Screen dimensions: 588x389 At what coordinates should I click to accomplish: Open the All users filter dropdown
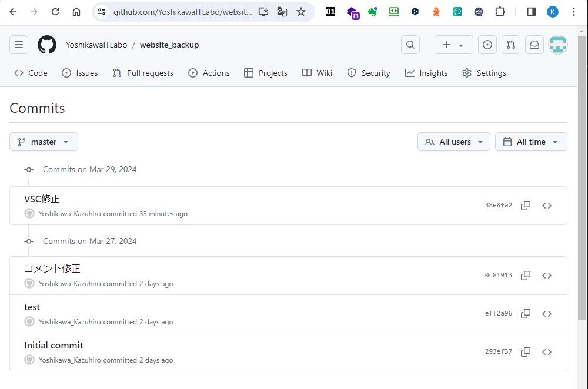454,142
